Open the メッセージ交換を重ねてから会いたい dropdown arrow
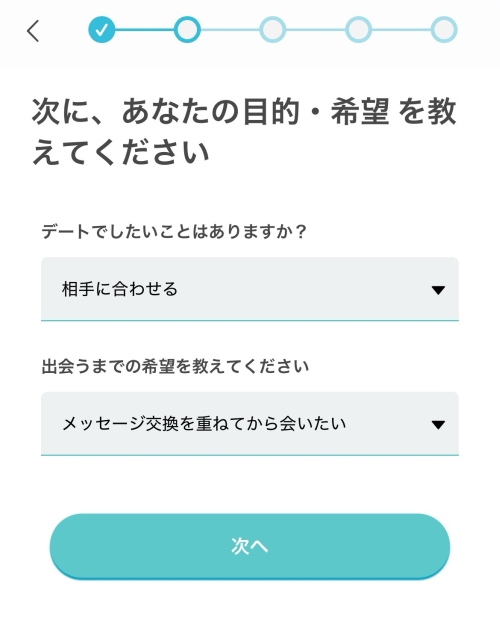 (x=438, y=425)
